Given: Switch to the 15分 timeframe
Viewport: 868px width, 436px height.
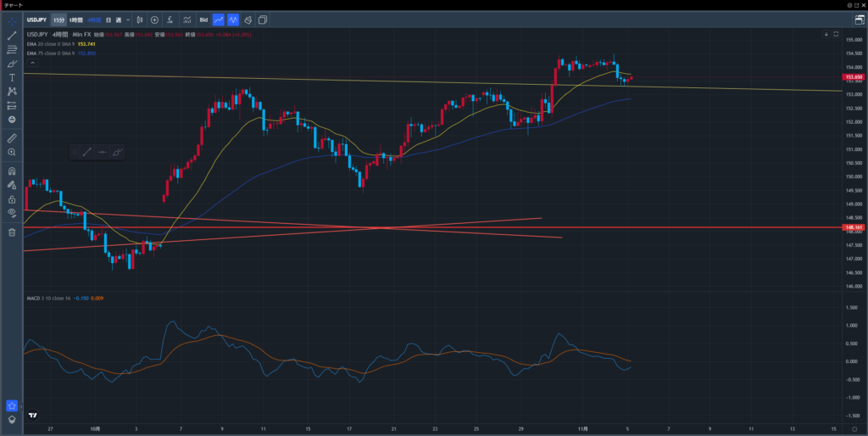Looking at the screenshot, I should (x=58, y=19).
